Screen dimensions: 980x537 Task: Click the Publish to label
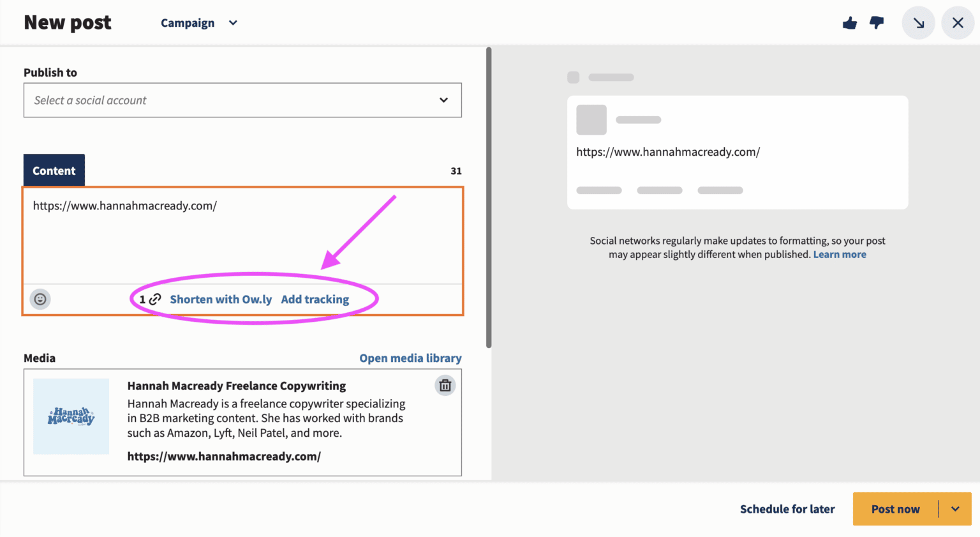pos(50,73)
